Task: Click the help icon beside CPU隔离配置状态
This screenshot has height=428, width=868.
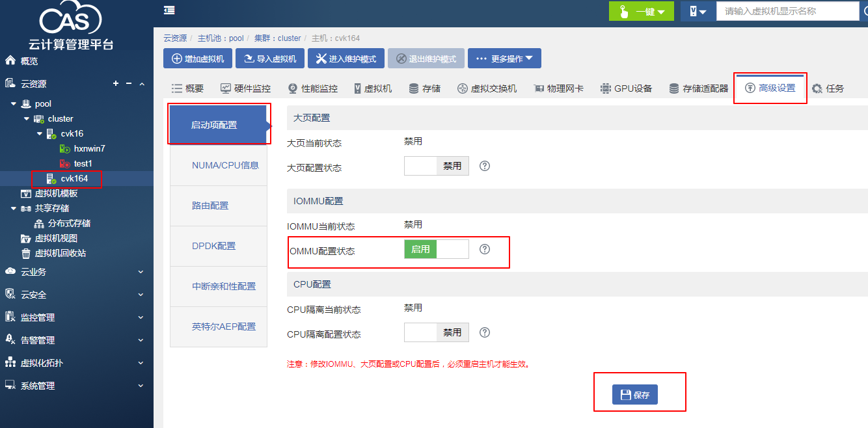Action: pos(484,332)
